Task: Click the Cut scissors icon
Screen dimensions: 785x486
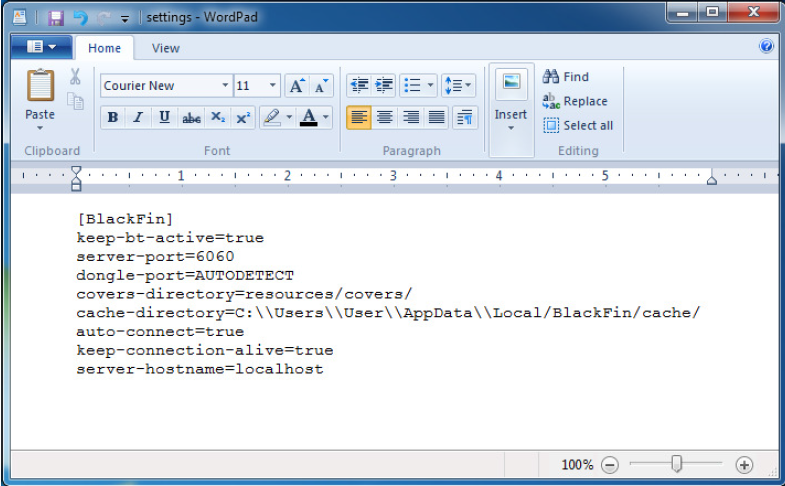Action: point(75,77)
